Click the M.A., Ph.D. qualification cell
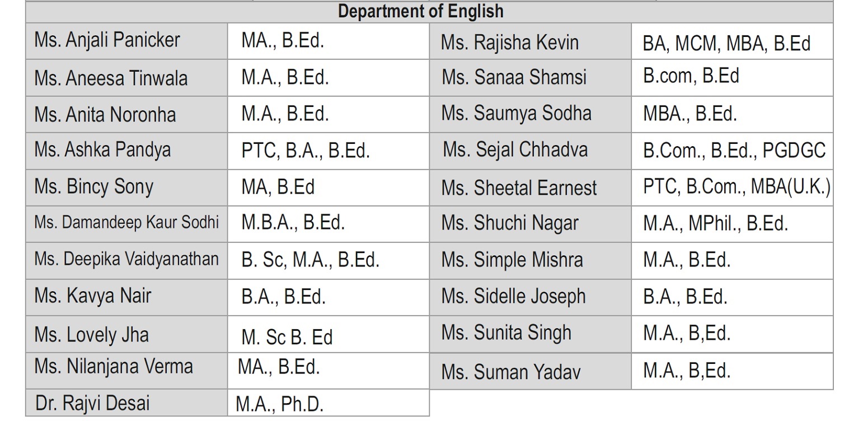This screenshot has width=868, height=421. click(x=329, y=403)
